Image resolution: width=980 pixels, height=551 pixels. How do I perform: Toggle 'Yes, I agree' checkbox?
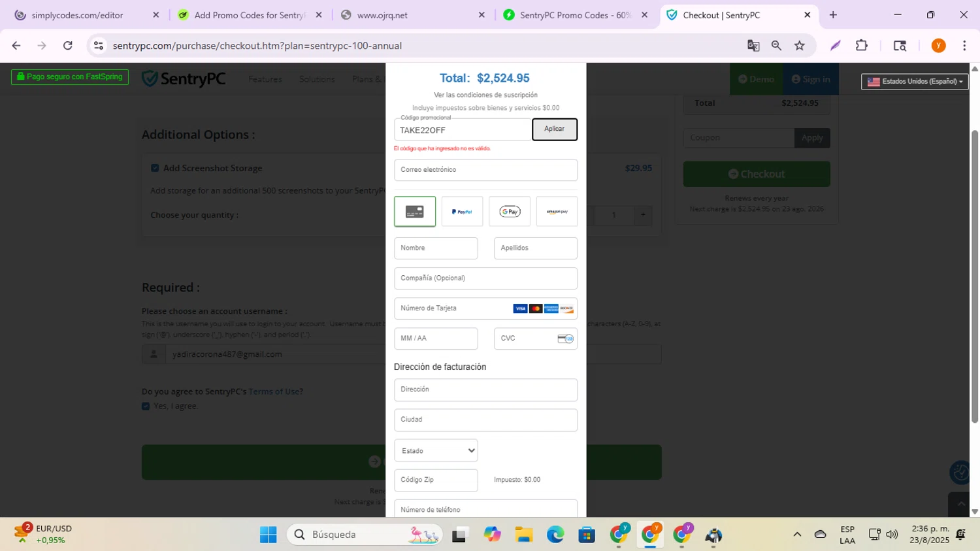[x=146, y=406]
